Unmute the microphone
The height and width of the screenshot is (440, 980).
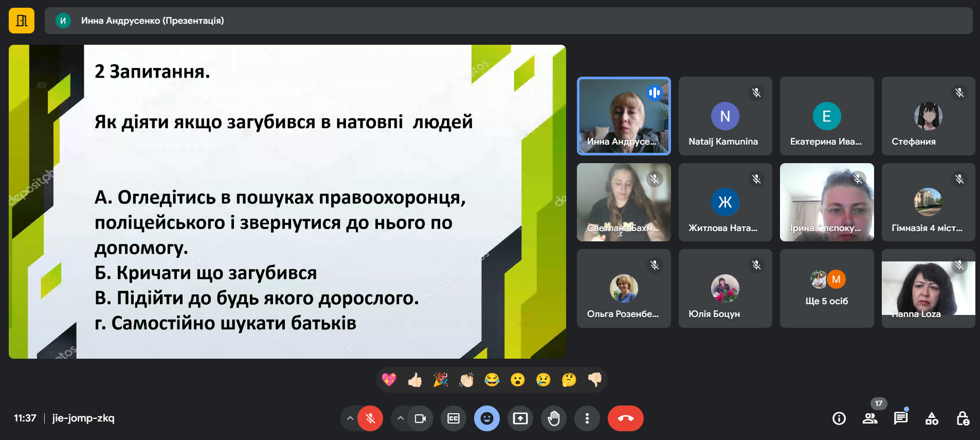pyautogui.click(x=370, y=418)
